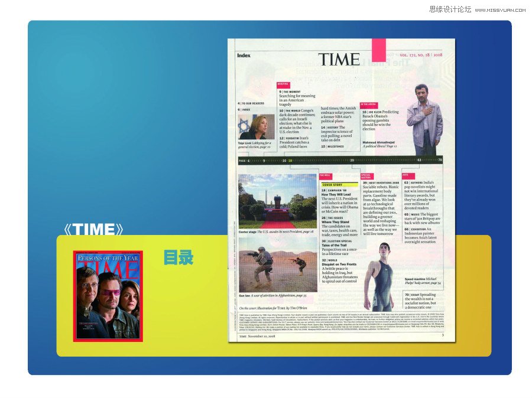
Task: Click the "70 | ESSAY" entry
Action: [412, 295]
